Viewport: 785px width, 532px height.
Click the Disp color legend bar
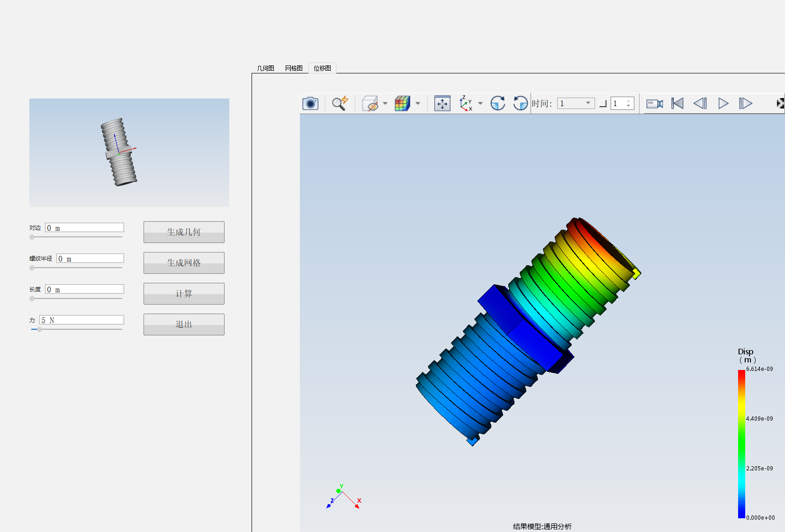(741, 444)
